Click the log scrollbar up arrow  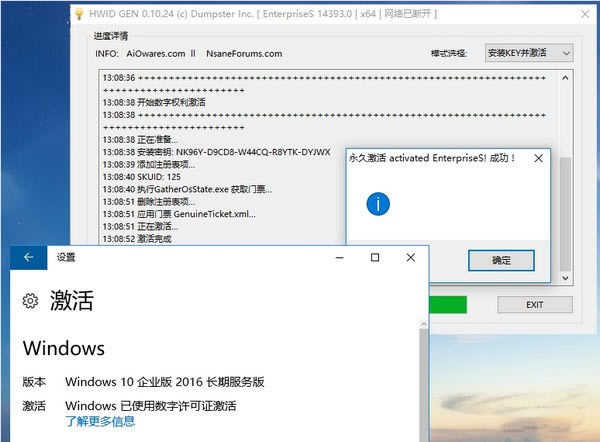565,78
